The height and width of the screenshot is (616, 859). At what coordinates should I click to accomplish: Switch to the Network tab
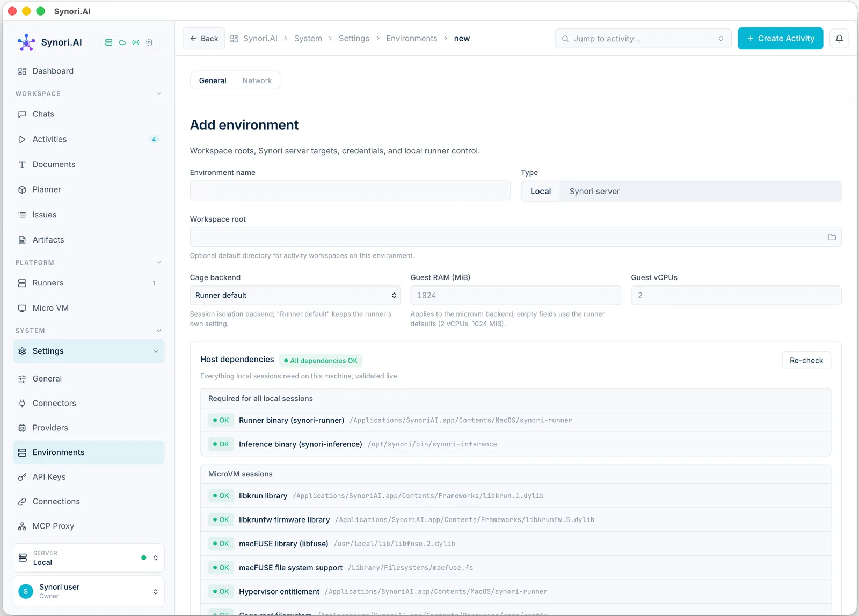(257, 80)
